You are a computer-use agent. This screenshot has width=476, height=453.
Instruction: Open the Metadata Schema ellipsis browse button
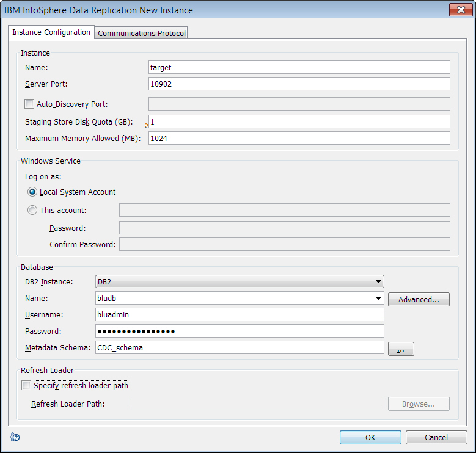pos(401,349)
